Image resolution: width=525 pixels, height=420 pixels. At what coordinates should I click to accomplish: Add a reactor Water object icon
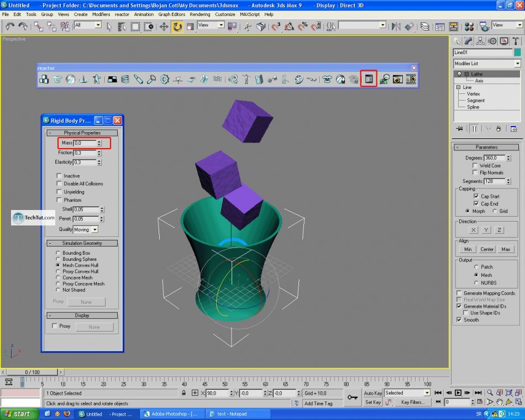[217, 79]
